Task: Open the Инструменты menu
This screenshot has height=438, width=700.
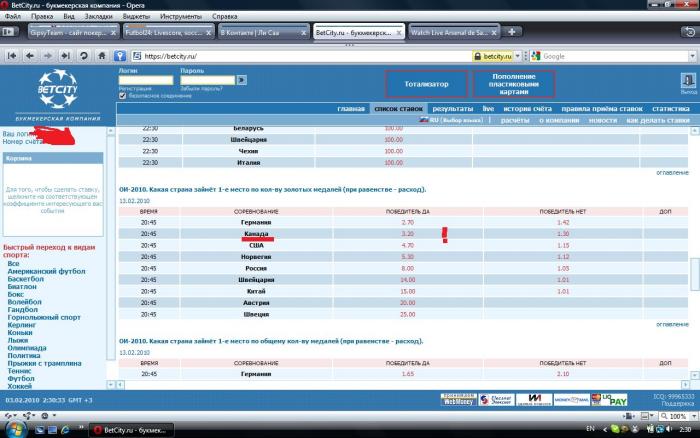Action: (x=181, y=16)
